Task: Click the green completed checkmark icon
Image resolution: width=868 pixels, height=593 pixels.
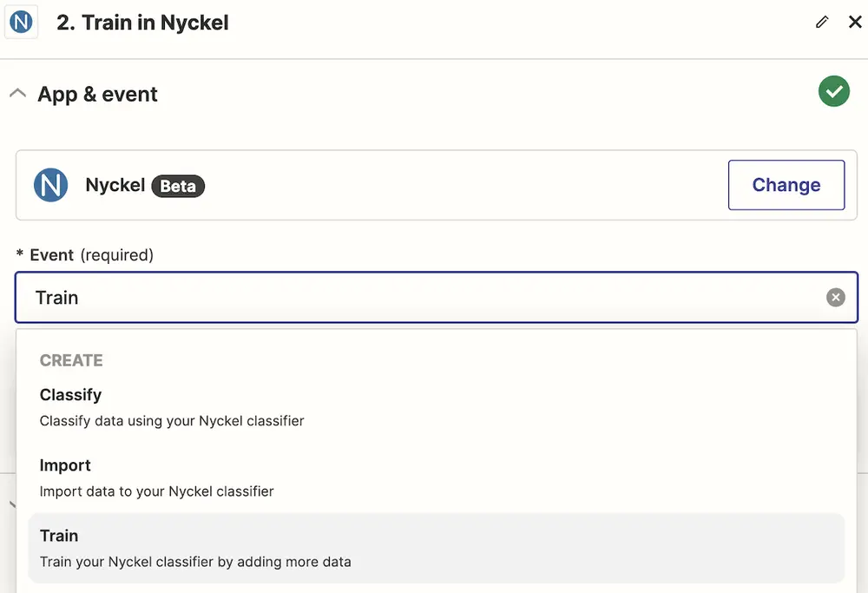Action: [833, 91]
